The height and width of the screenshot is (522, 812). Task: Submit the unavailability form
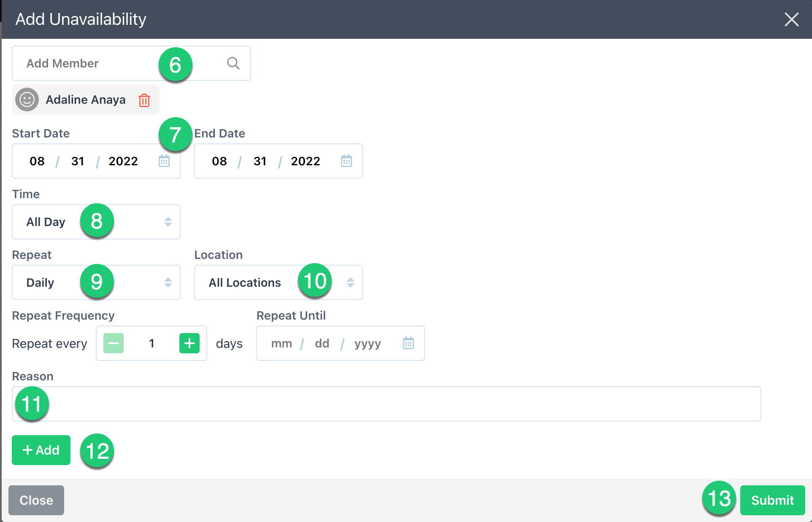click(x=772, y=500)
